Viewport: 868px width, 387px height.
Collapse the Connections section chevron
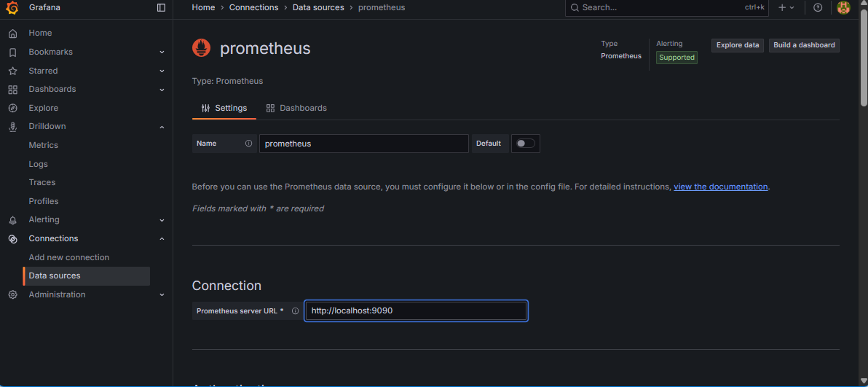pos(162,239)
